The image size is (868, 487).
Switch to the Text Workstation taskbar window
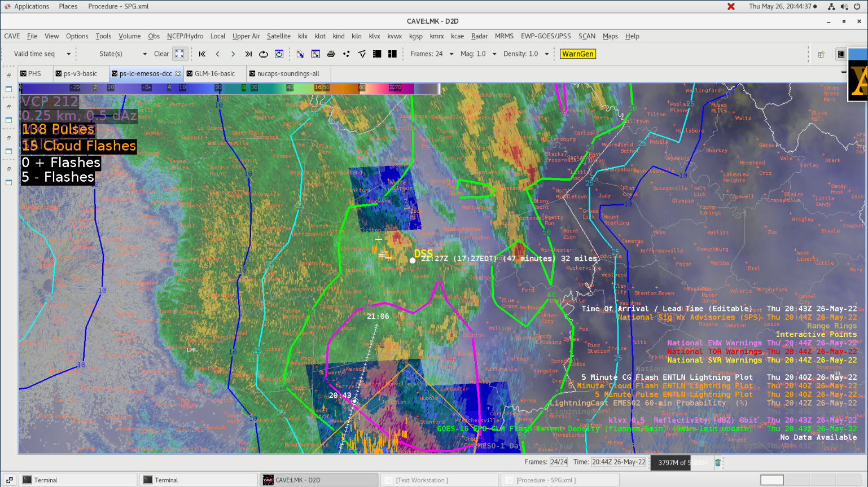(421, 480)
